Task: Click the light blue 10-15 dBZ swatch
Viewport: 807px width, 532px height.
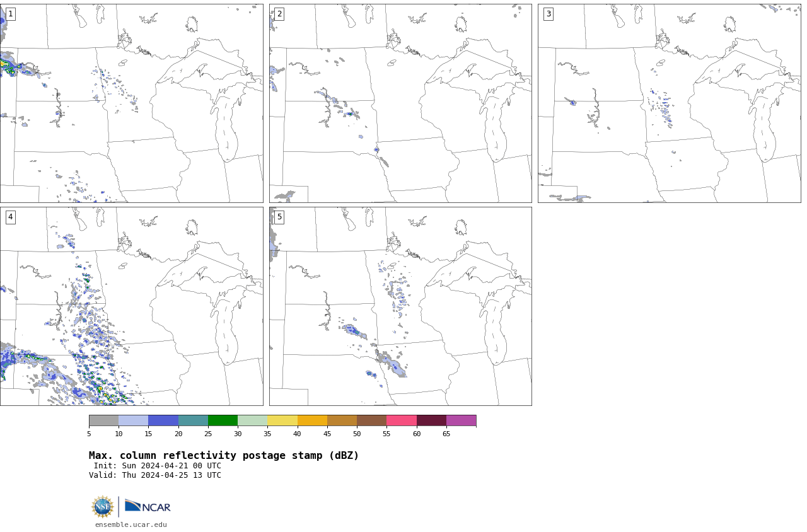Action: [x=134, y=420]
